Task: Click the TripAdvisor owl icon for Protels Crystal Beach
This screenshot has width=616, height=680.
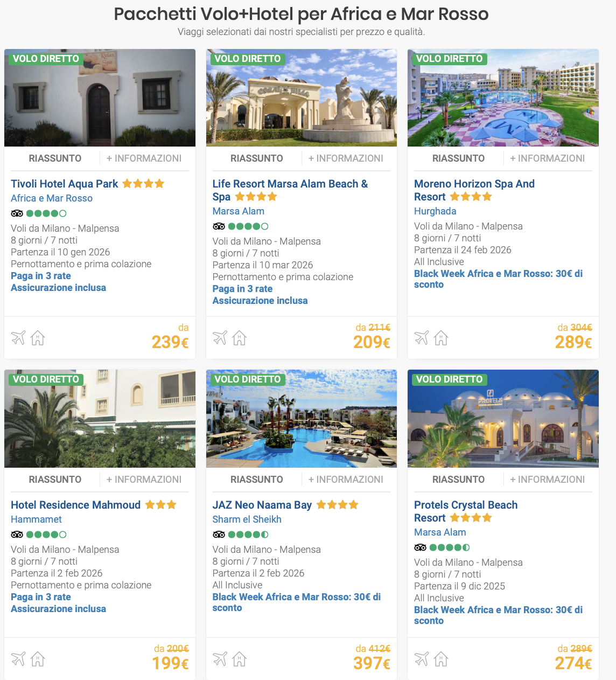Action: pos(421,547)
